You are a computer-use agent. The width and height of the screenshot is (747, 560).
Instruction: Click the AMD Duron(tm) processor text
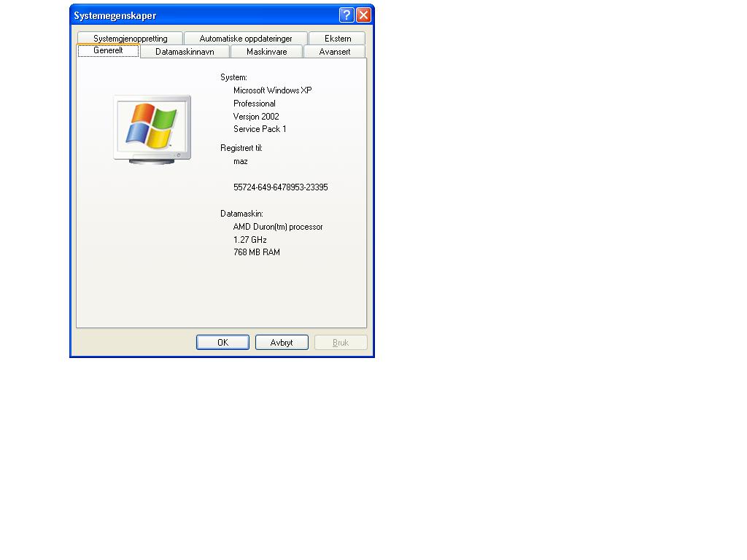(x=278, y=227)
